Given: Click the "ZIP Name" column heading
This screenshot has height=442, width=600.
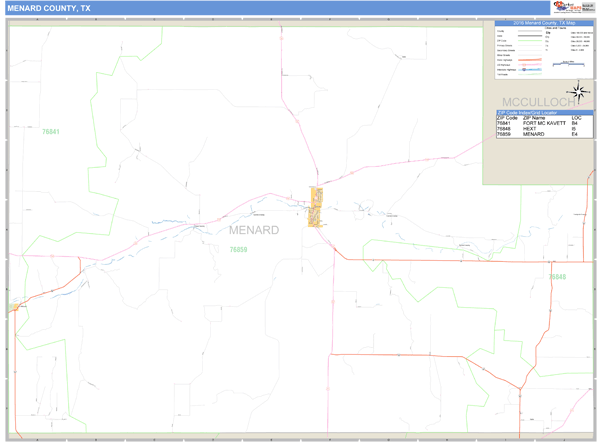Looking at the screenshot, I should click(534, 118).
